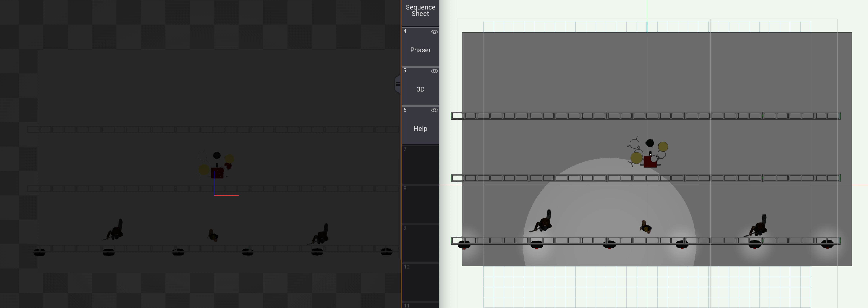Toggle the eye icon on Phaser
868x308 pixels.
(434, 32)
